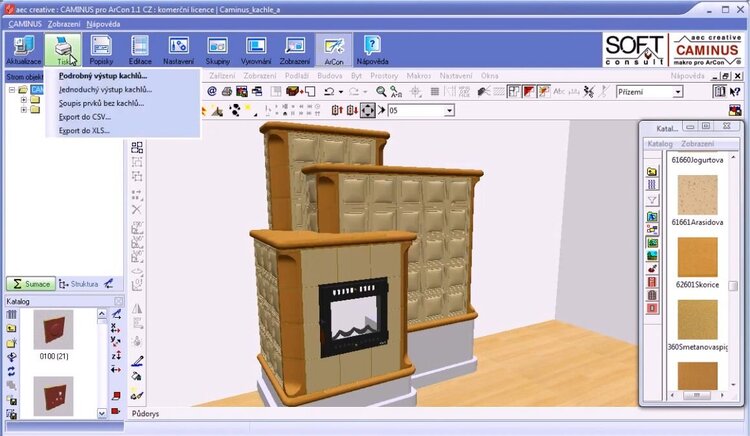Click the Zobrazení large toolbar icon
The image size is (750, 436).
(295, 50)
